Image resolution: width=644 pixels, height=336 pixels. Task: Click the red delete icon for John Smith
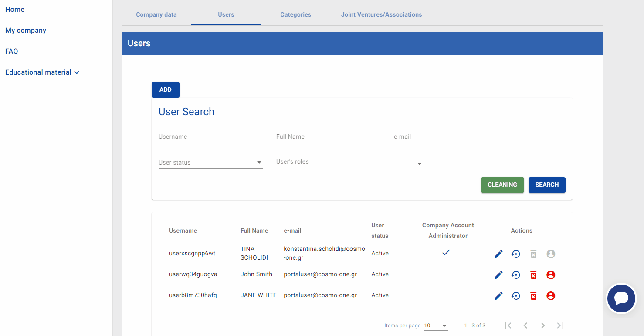[533, 275]
